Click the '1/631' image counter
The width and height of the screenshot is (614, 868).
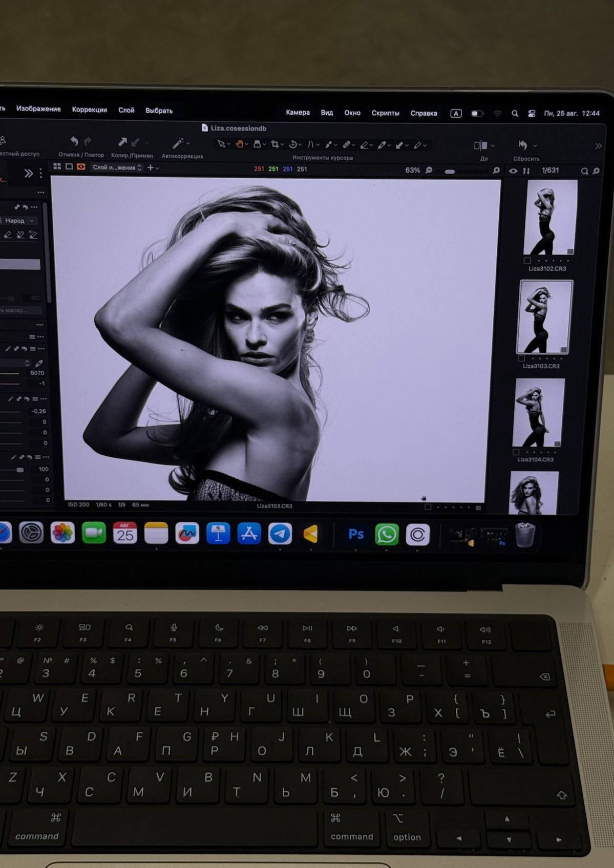[x=551, y=171]
